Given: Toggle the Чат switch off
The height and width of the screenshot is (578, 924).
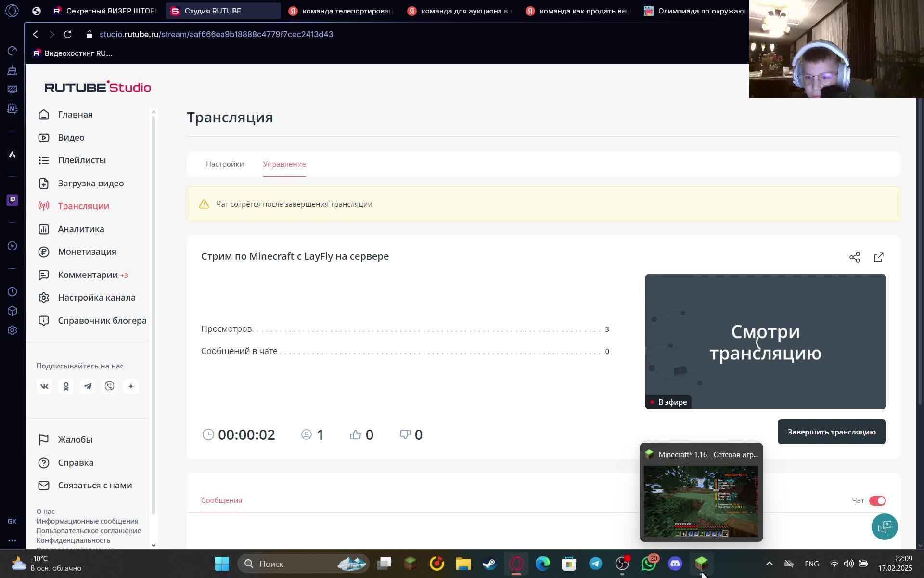Looking at the screenshot, I should 877,500.
